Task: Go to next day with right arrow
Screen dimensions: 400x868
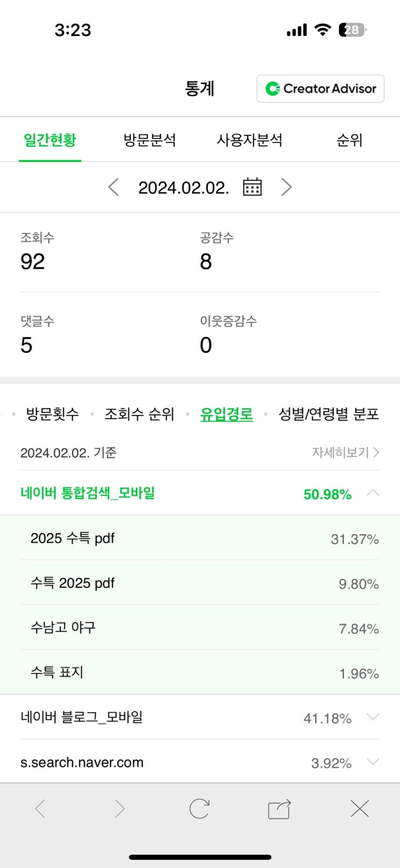Action: click(286, 187)
